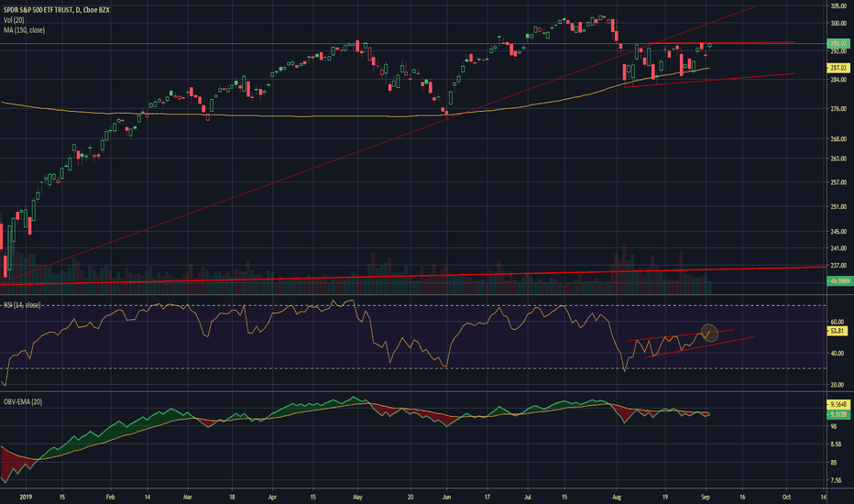The image size is (854, 504).
Task: Click the RSI scale label 20.00
Action: 838,385
